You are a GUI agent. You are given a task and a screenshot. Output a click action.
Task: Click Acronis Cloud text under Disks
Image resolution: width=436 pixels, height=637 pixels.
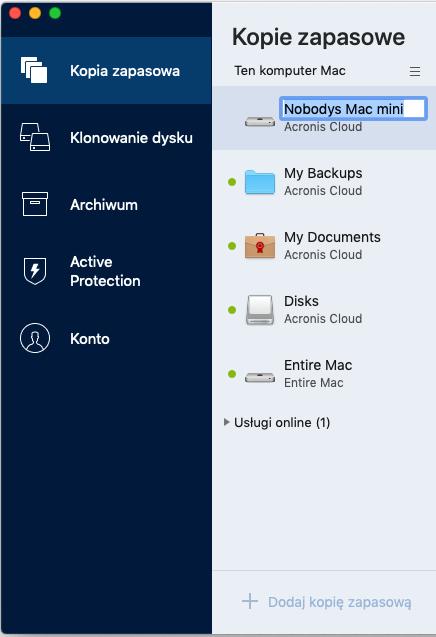click(x=323, y=318)
